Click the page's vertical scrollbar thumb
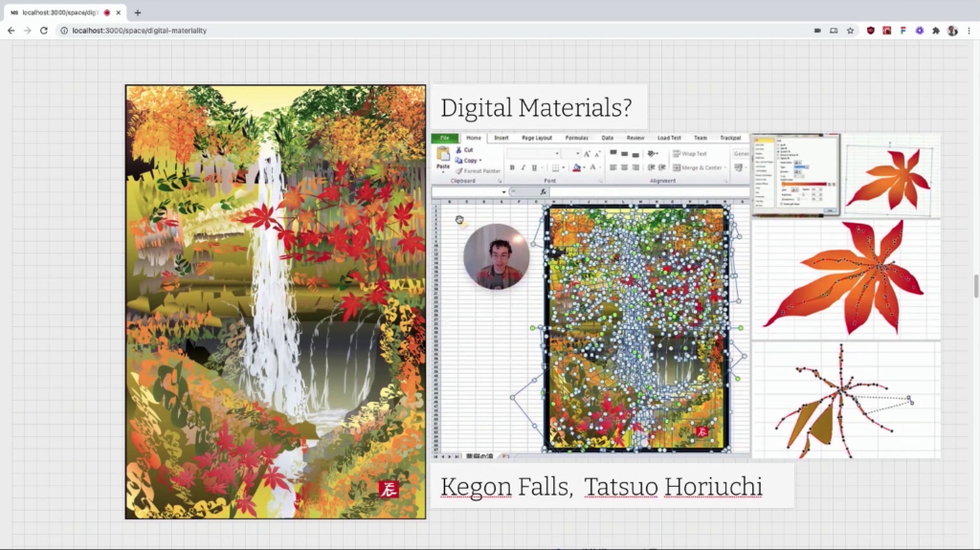 coord(975,286)
